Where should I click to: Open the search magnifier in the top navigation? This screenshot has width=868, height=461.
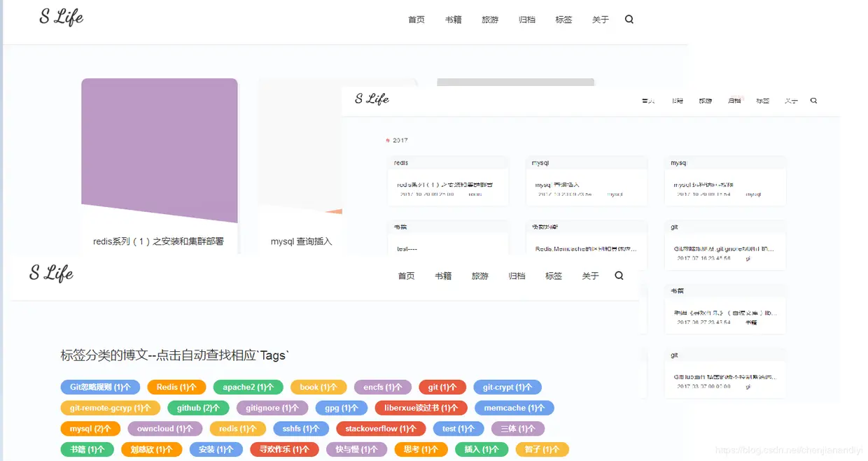[629, 19]
